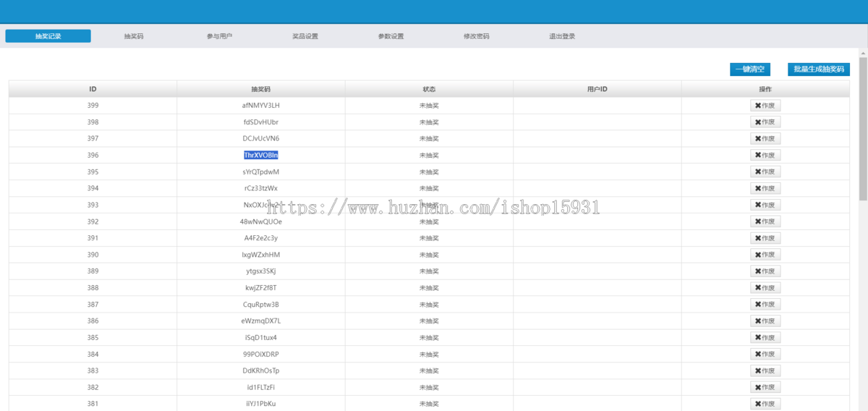868x411 pixels.
Task: Click the 抽奖码 column header
Action: pyautogui.click(x=261, y=89)
